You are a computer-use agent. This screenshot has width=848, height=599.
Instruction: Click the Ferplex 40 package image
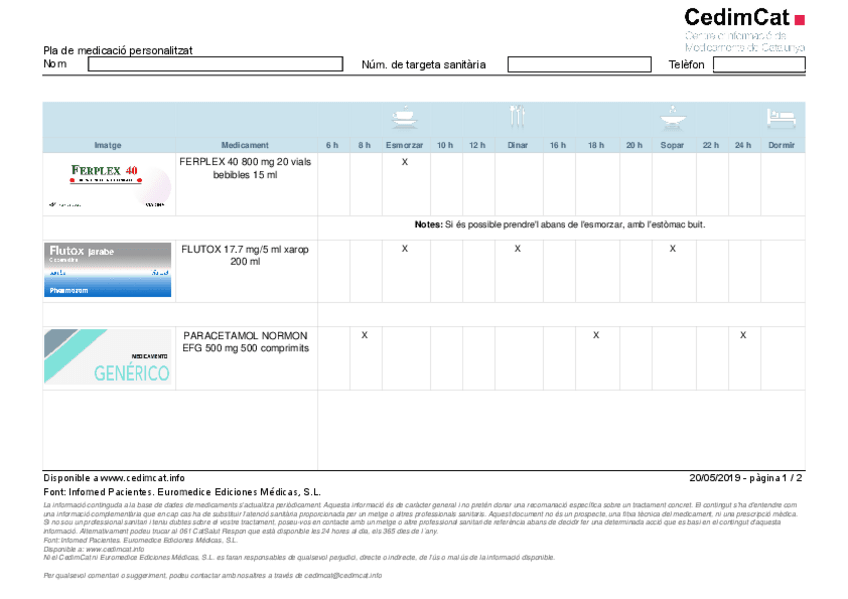109,184
